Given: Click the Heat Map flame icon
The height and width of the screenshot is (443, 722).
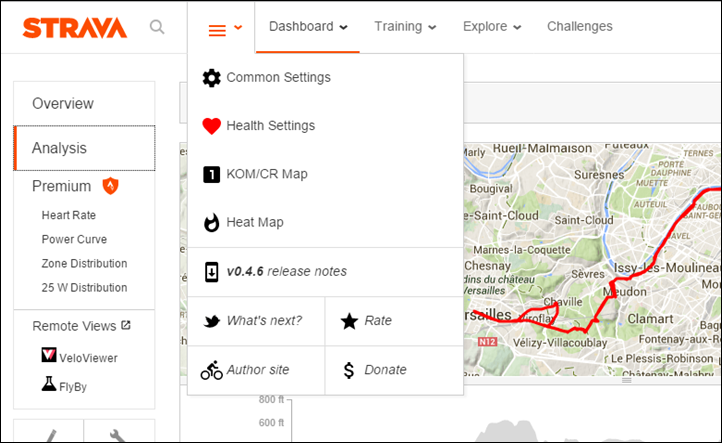Looking at the screenshot, I should [211, 223].
